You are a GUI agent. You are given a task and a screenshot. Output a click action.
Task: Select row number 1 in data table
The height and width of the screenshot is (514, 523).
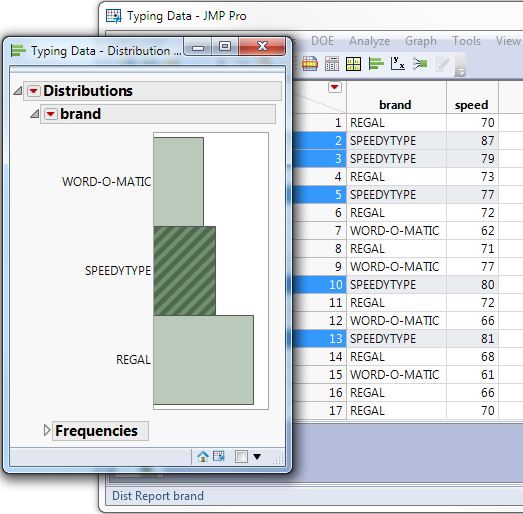pos(320,123)
